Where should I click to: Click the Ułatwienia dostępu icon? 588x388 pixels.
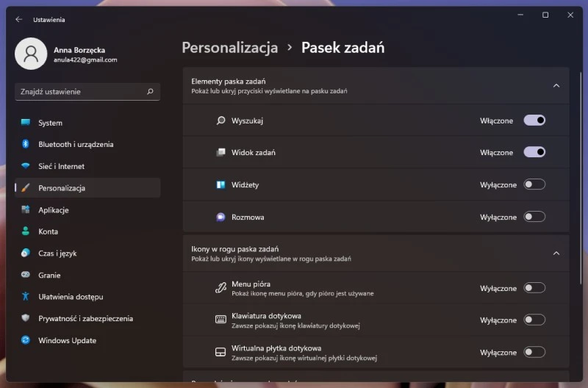coord(26,297)
